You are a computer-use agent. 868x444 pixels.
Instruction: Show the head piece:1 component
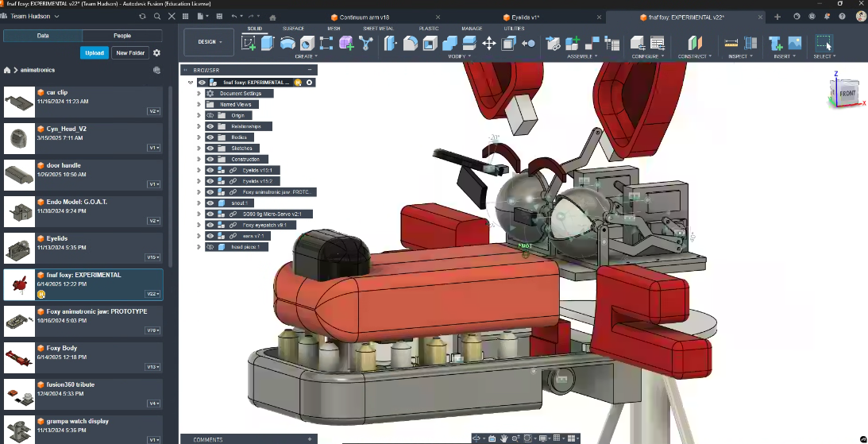pyautogui.click(x=210, y=247)
